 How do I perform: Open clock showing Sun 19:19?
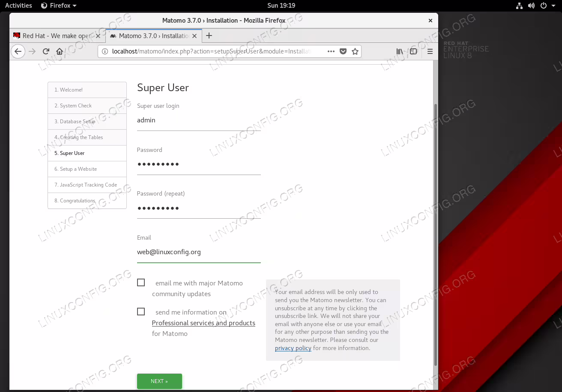[x=281, y=6]
